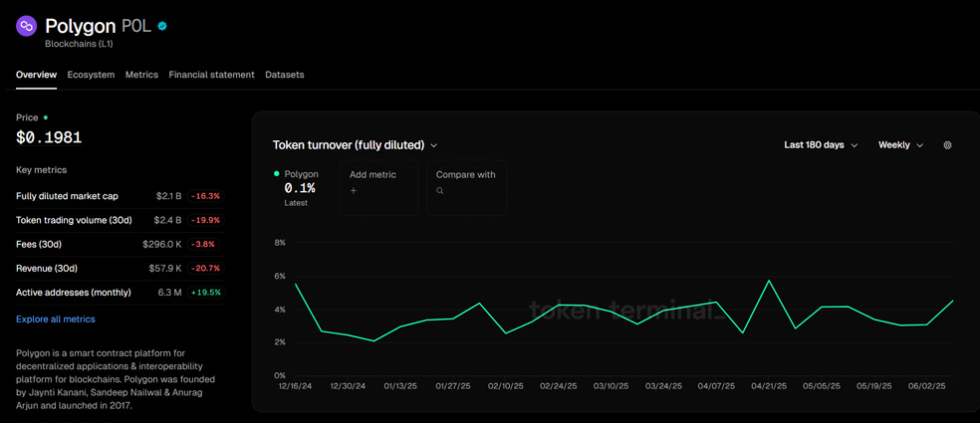This screenshot has width=980, height=423.
Task: Click the Compare with box
Action: (x=466, y=187)
